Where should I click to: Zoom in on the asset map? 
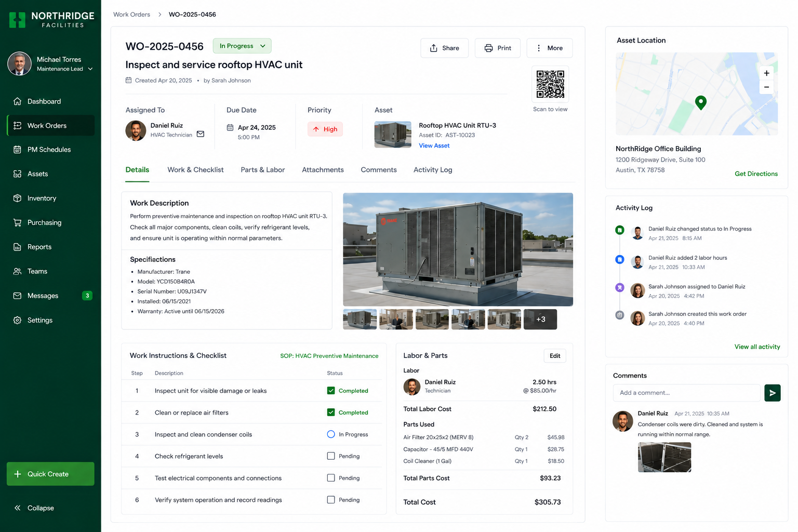click(766, 73)
